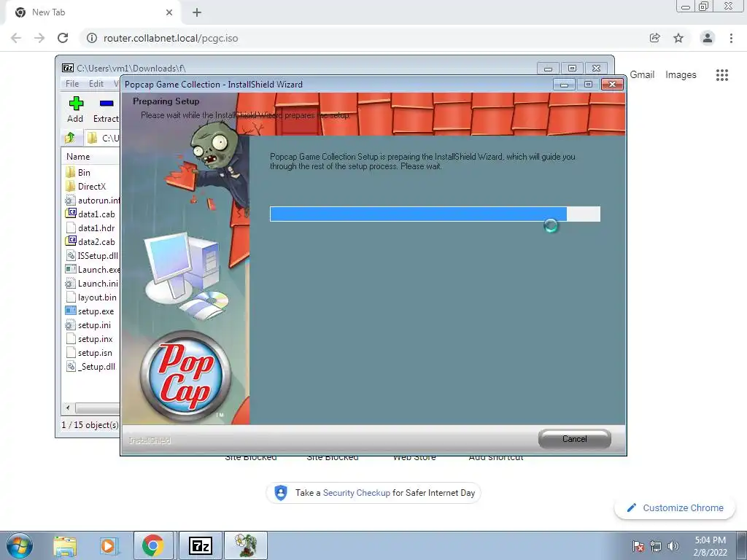This screenshot has width=747, height=560.
Task: Open the Edit menu in 7-Zip
Action: pos(96,84)
